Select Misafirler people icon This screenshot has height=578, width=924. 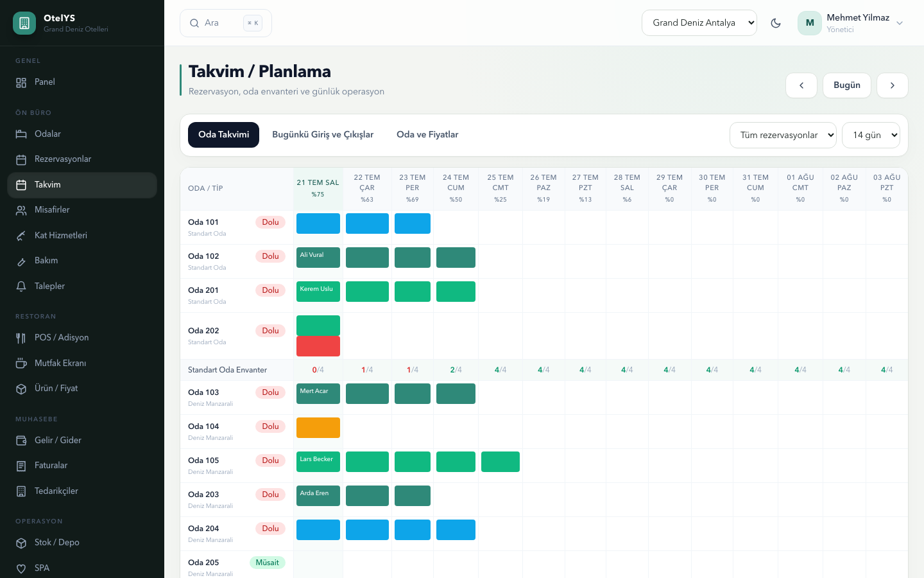pos(21,210)
